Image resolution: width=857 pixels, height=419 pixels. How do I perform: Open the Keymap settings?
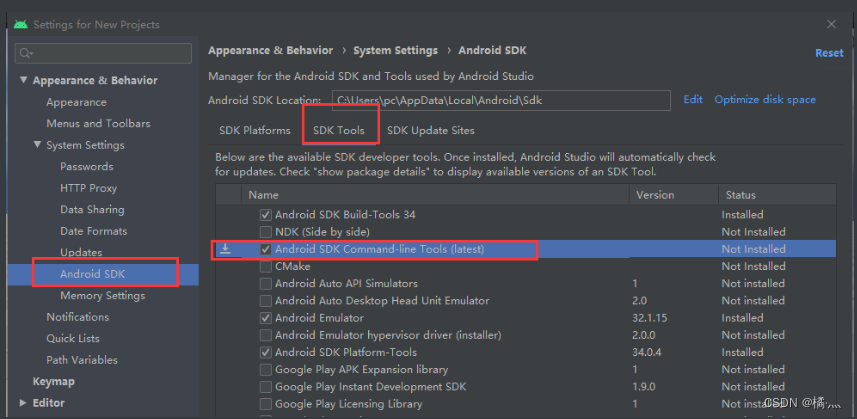coord(54,381)
